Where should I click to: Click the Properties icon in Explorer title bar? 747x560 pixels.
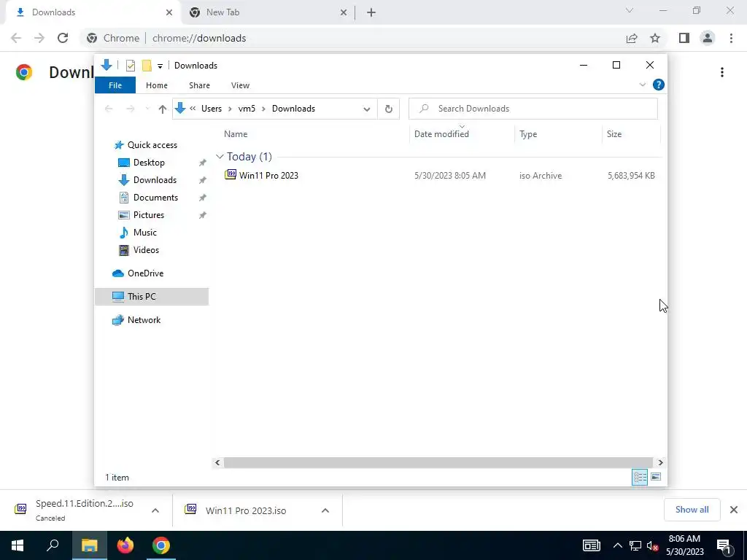pyautogui.click(x=131, y=65)
